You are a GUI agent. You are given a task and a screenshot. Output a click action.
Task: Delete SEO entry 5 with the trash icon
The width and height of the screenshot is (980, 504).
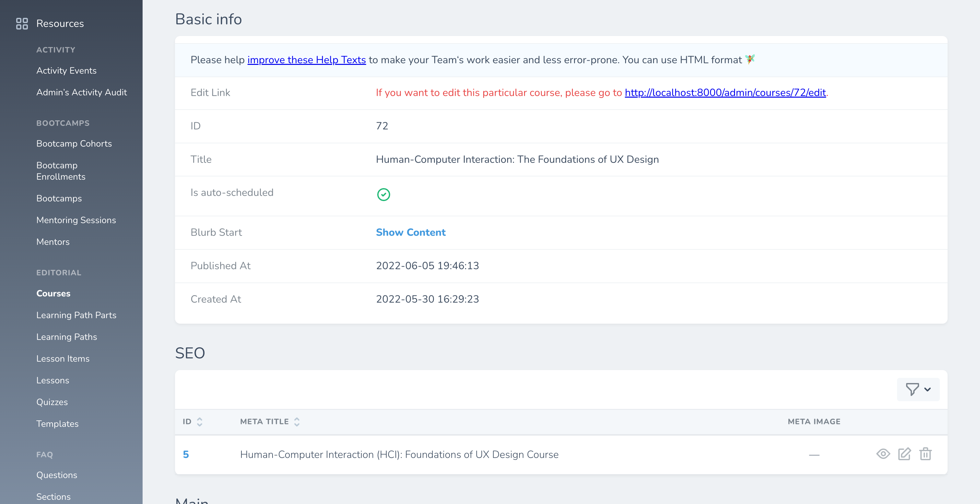click(x=926, y=454)
